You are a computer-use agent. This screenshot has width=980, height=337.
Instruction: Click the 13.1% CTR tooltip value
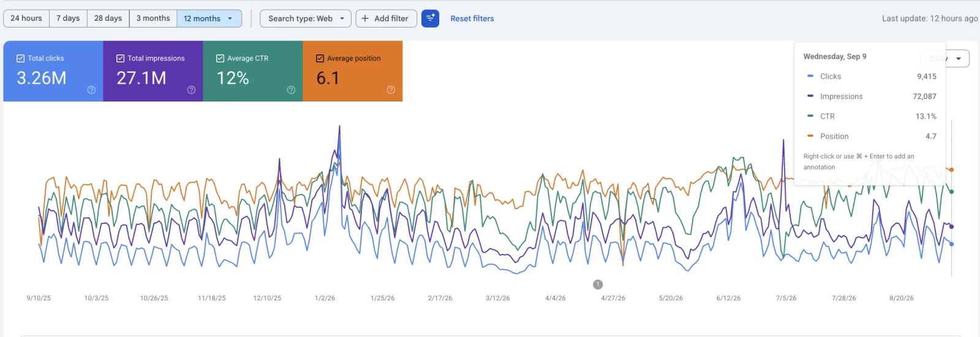[x=926, y=116]
